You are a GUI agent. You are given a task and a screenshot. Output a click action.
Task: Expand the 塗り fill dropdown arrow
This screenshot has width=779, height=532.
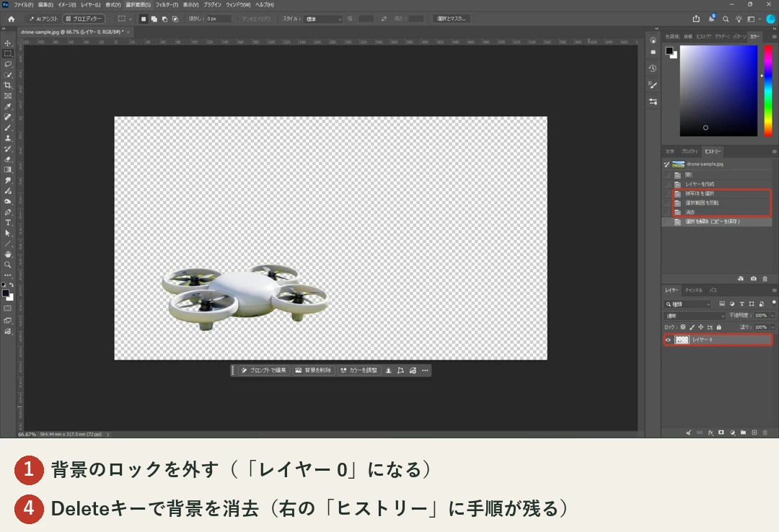click(x=773, y=327)
